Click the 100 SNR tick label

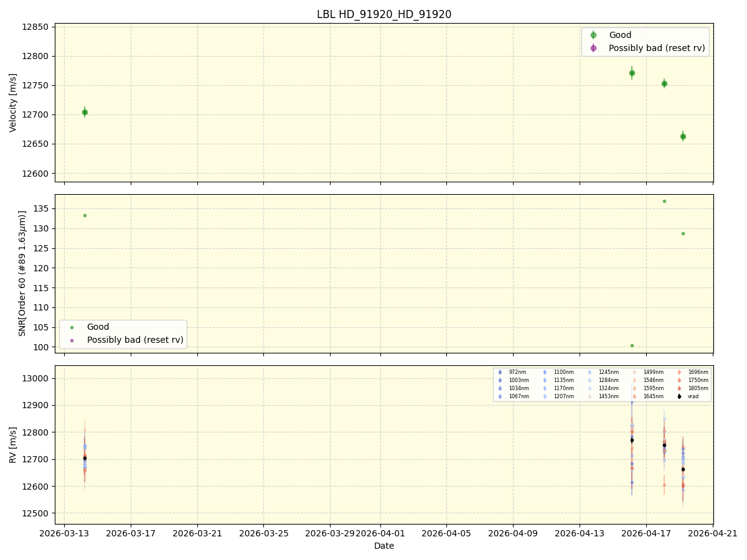pyautogui.click(x=41, y=347)
